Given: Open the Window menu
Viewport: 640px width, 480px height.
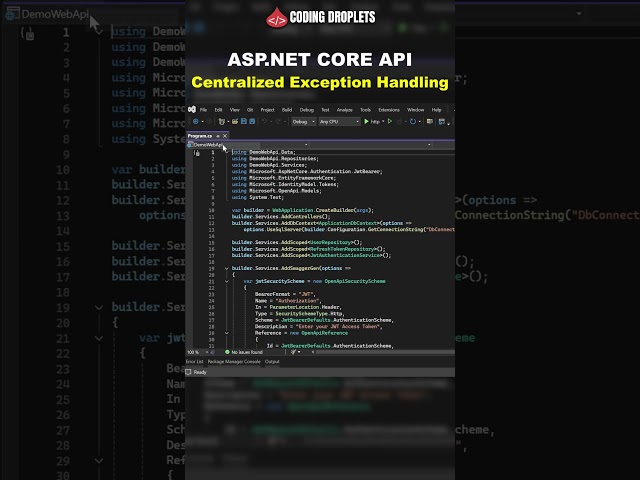Looking at the screenshot, I should click(416, 110).
